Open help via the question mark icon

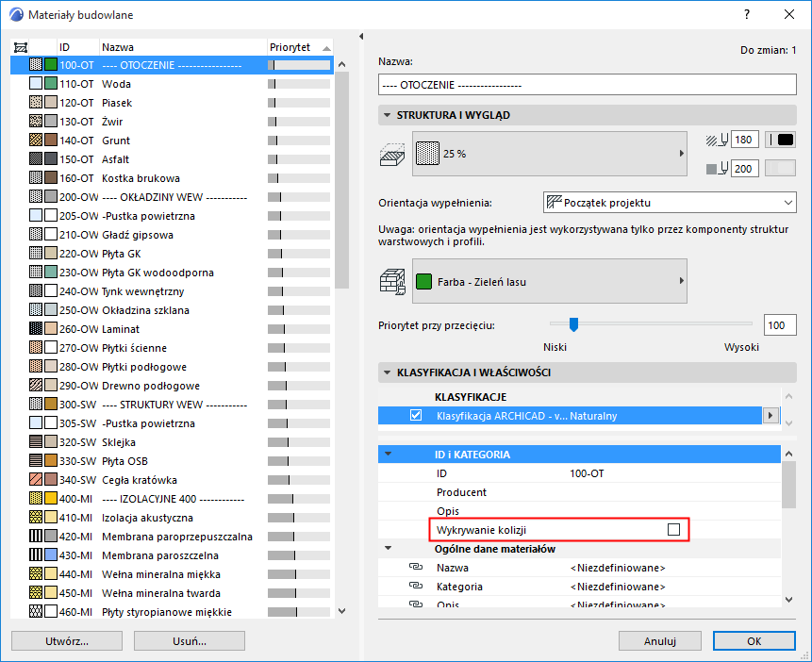tap(746, 15)
